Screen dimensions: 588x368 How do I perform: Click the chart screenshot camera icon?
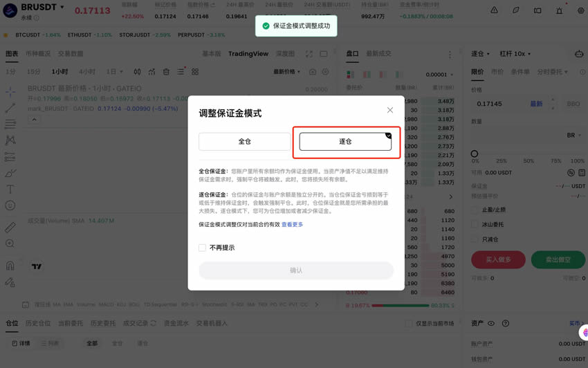click(313, 72)
